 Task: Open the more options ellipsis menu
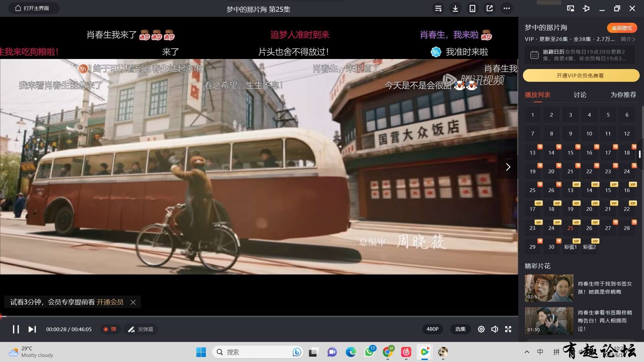click(506, 9)
